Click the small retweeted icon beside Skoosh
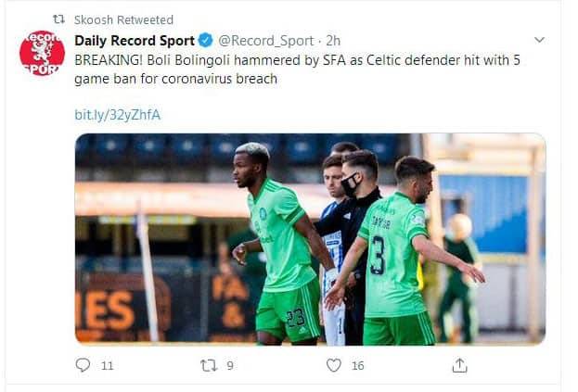 pos(58,19)
